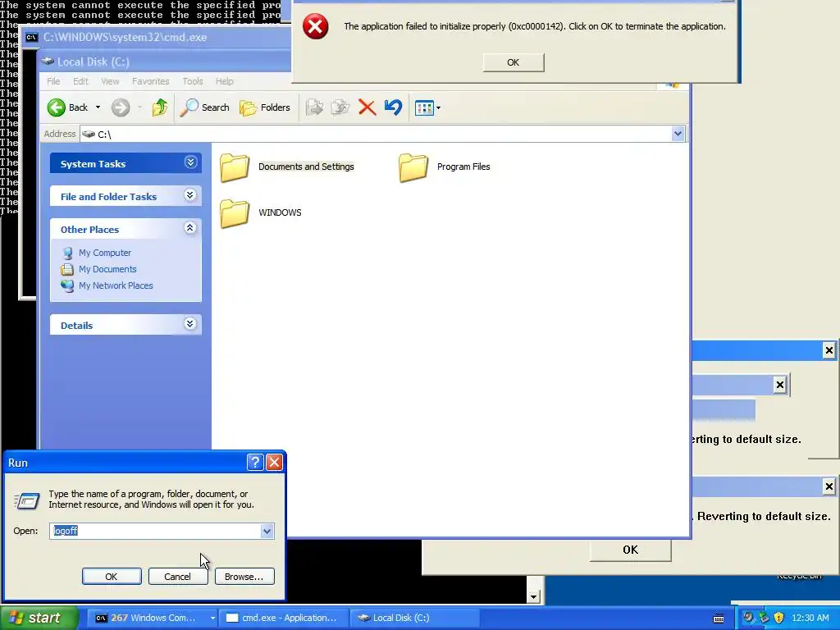
Task: Open the Help menu in Explorer
Action: point(225,81)
